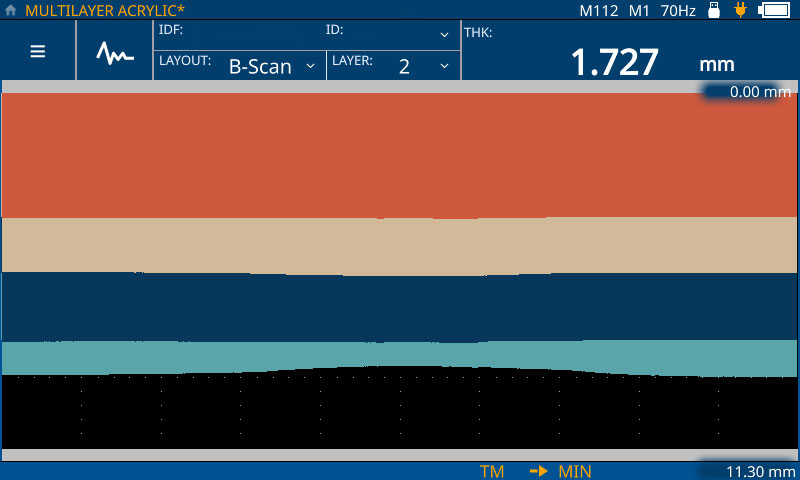Click the 70Hz update rate indicator

[678, 11]
